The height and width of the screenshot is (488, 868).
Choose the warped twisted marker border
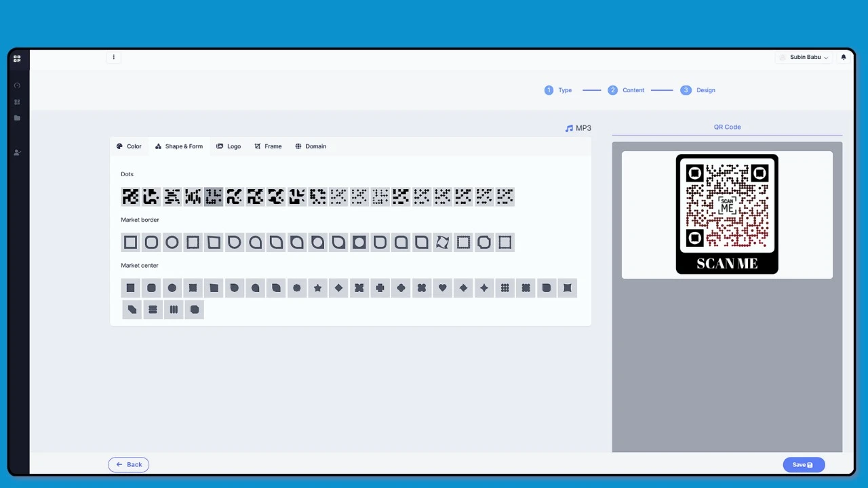[442, 242]
